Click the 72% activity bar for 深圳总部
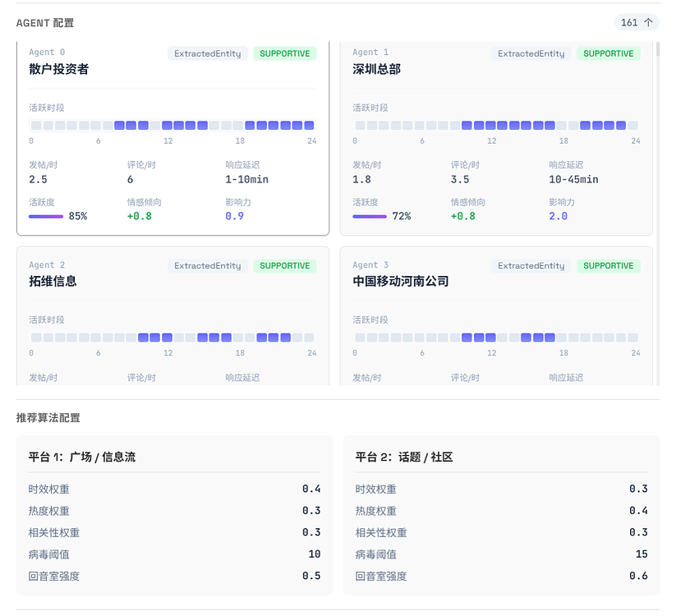 370,216
